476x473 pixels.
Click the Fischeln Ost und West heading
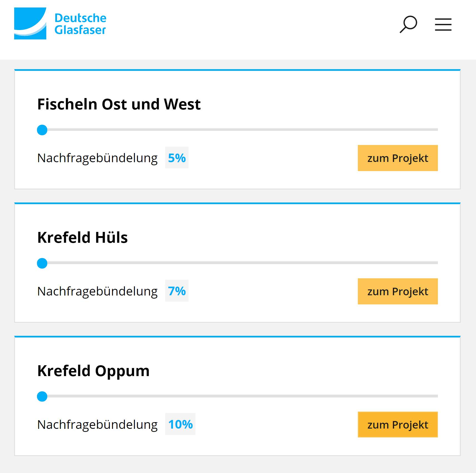pos(119,104)
